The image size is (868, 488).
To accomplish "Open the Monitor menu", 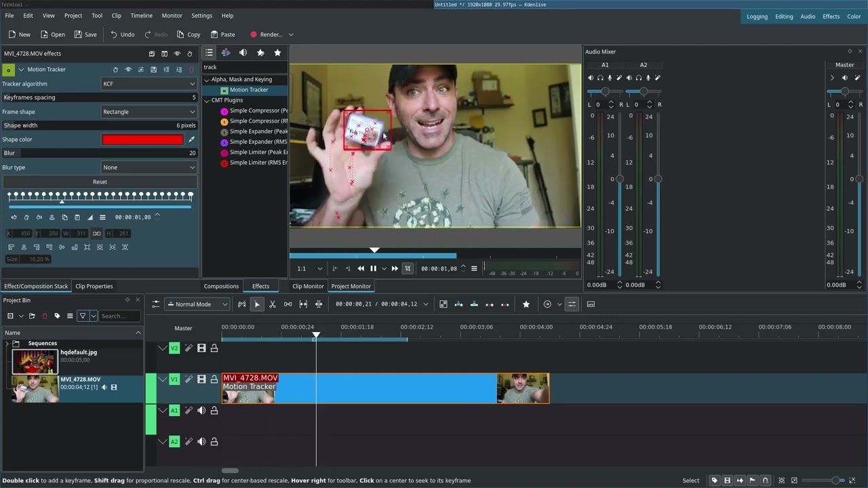I will coord(172,16).
